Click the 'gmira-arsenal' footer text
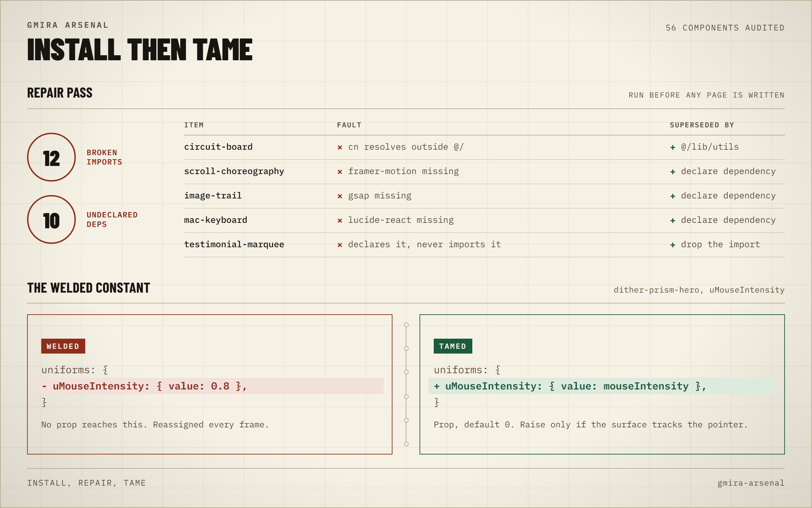 pos(751,483)
